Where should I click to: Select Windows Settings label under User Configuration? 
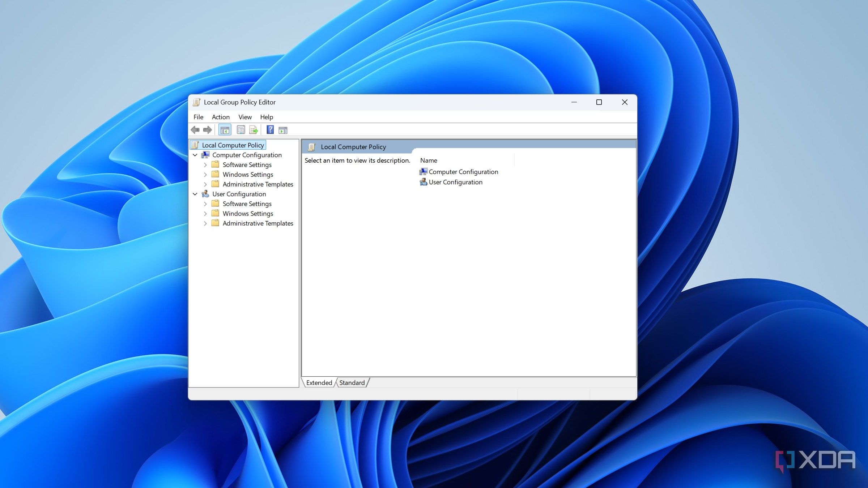tap(248, 213)
